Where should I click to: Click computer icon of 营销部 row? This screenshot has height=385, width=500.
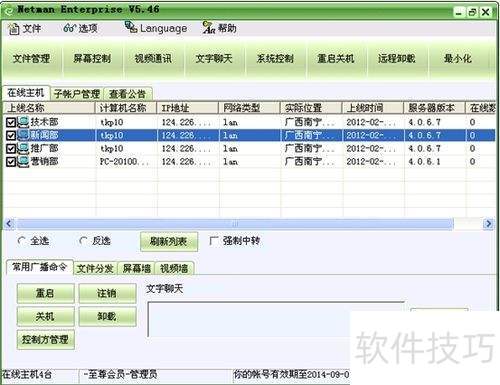coord(23,162)
